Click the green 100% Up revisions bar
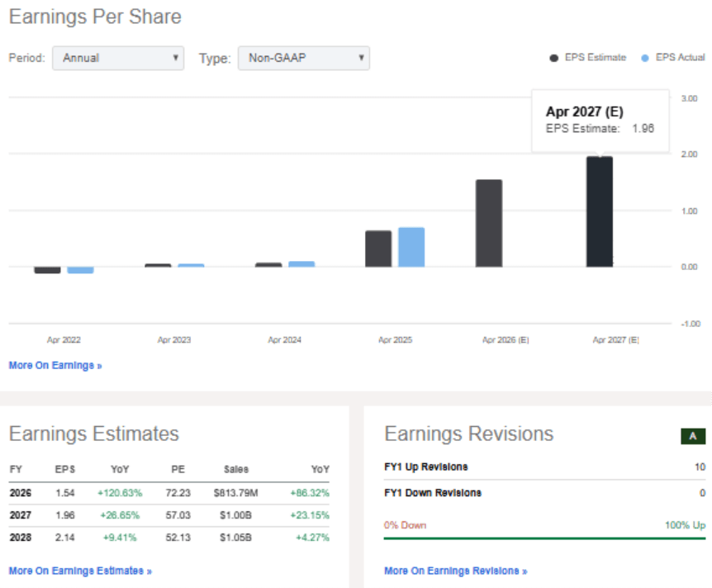Viewport: 712px width, 588px height. tap(545, 538)
